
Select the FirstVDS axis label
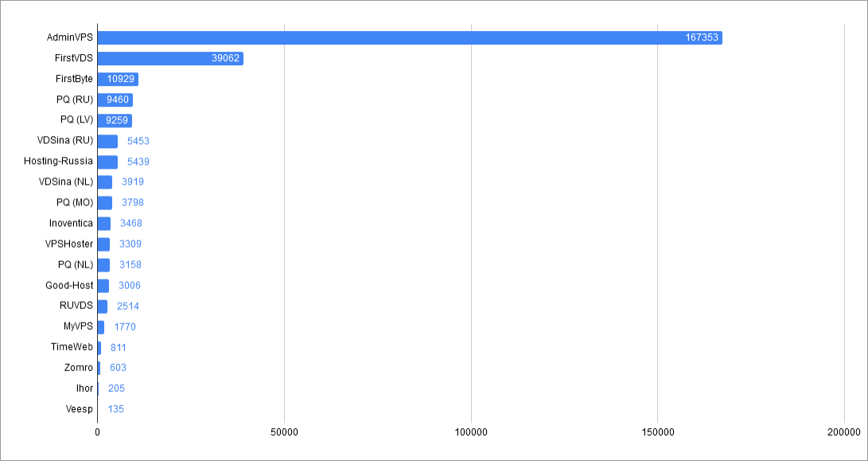(x=74, y=58)
